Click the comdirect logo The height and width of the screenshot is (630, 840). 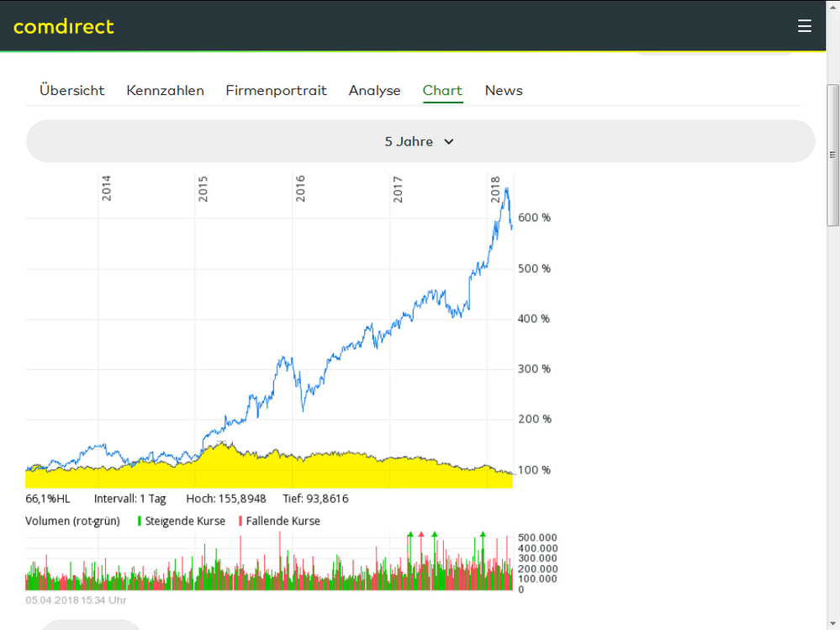coord(64,26)
